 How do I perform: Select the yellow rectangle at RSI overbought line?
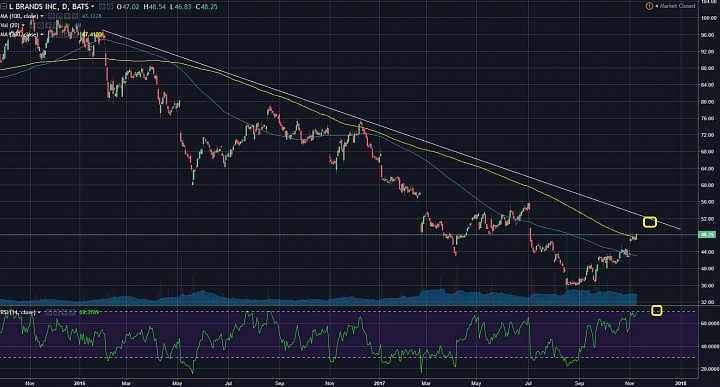[x=657, y=311]
